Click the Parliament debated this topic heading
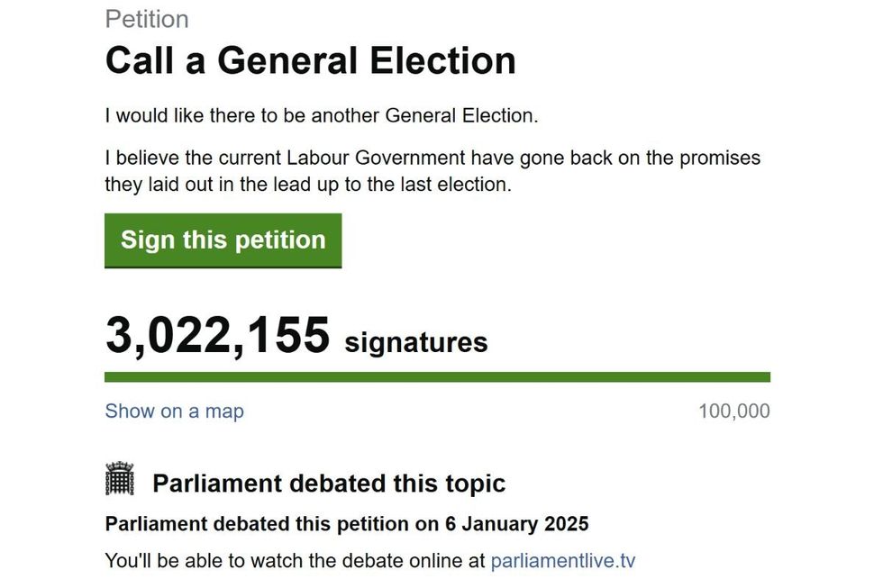 pyautogui.click(x=330, y=484)
